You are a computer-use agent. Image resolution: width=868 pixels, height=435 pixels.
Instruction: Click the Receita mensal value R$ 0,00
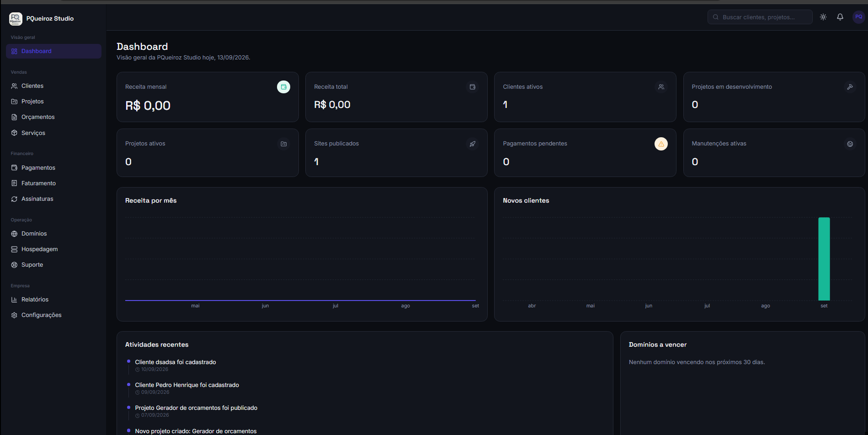148,106
